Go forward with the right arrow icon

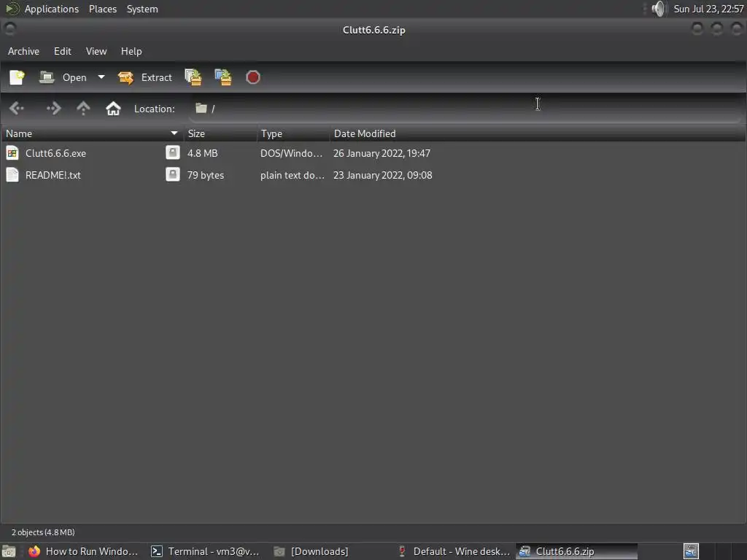[53, 109]
